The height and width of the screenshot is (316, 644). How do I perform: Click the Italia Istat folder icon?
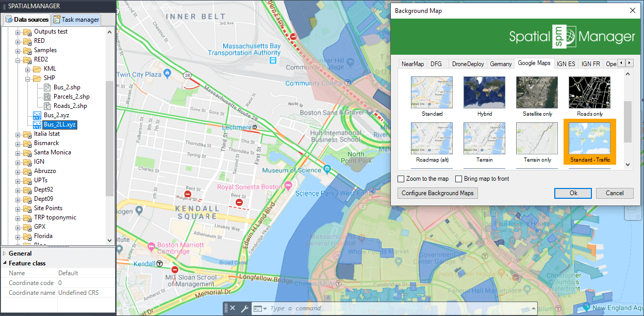tap(27, 134)
